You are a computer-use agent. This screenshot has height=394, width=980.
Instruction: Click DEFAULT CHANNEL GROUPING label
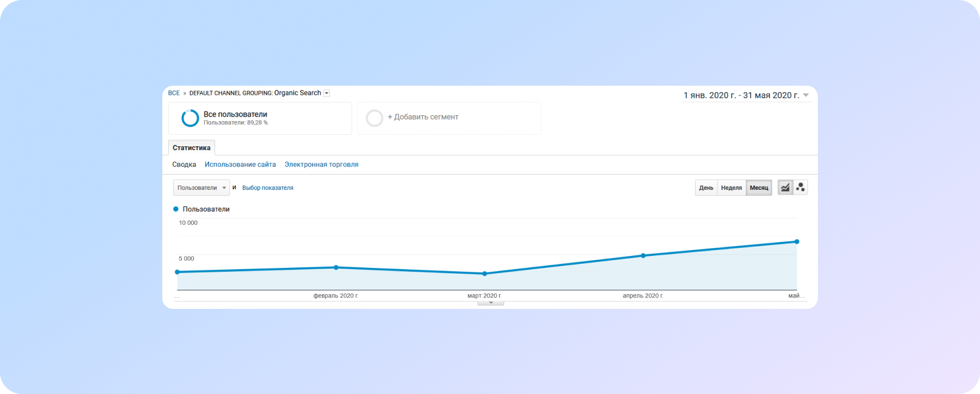click(x=231, y=93)
